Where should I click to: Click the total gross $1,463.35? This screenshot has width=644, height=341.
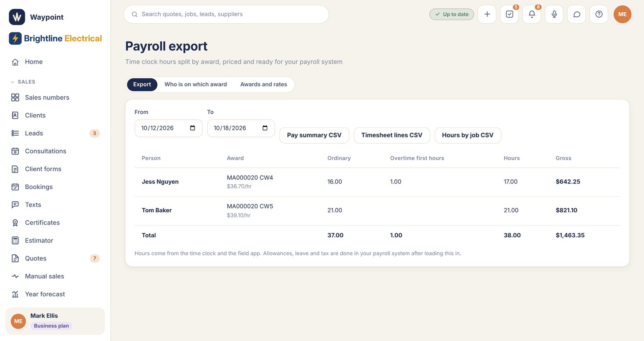(570, 235)
